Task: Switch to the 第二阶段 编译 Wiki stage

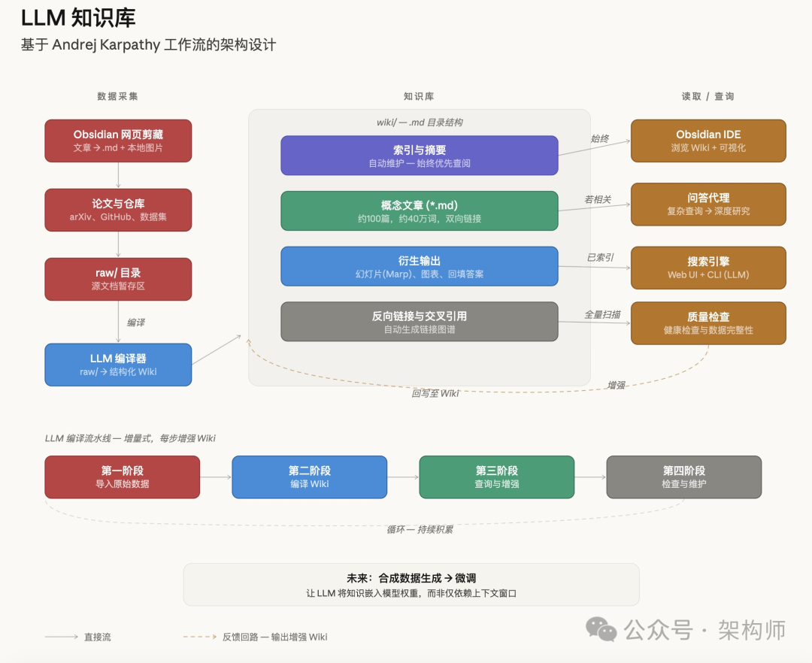Action: 309,477
